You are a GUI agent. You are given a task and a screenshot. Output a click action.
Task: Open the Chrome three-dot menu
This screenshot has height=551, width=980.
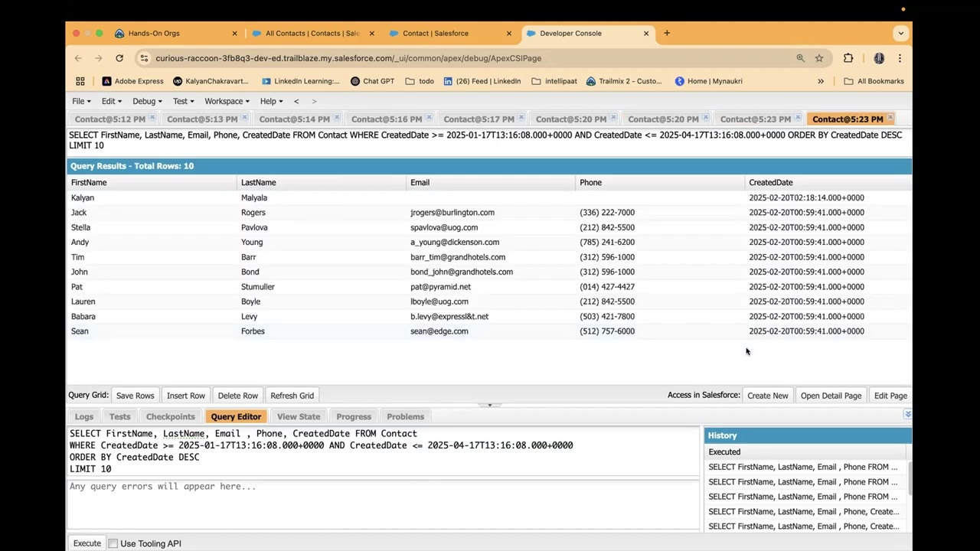tap(900, 58)
